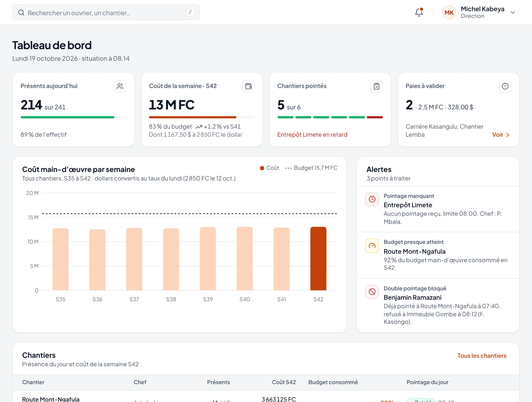Open the notifications bell

419,12
